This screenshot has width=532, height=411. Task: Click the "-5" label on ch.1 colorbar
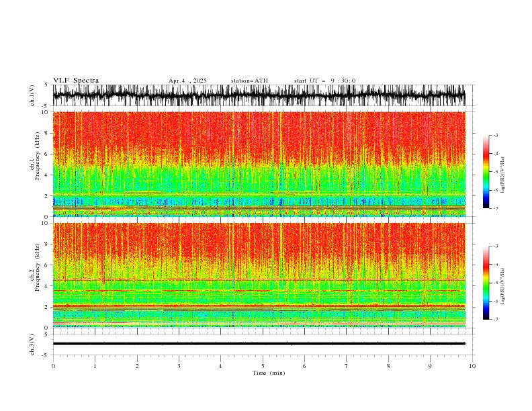click(496, 172)
